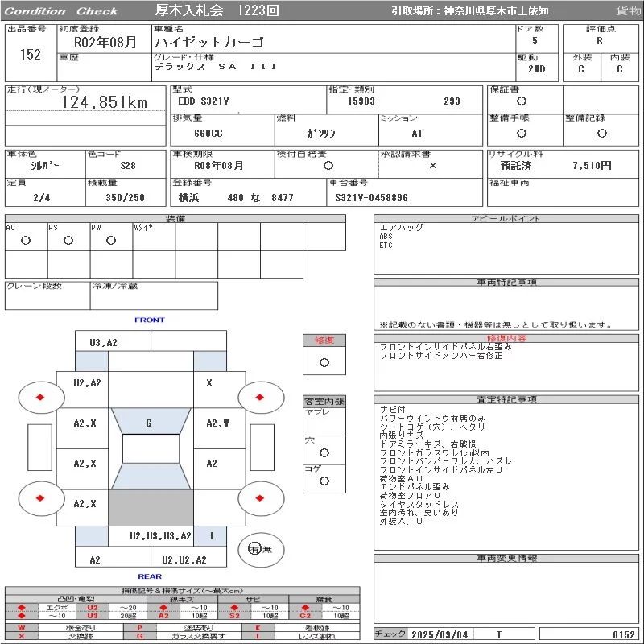Image resolution: width=644 pixels, height=644 pixels.
Task: Click the circle in the PS equipment cell
Action: click(68, 240)
